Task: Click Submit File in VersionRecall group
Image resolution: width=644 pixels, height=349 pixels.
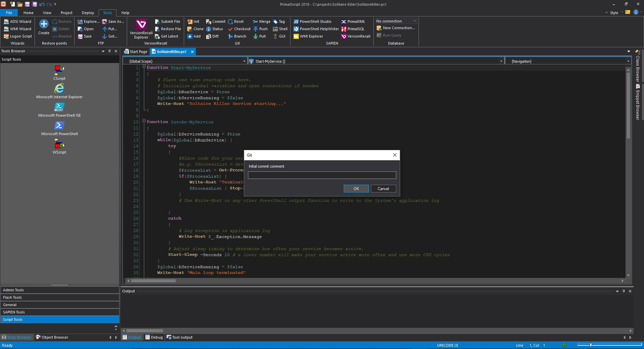Action: [x=167, y=21]
